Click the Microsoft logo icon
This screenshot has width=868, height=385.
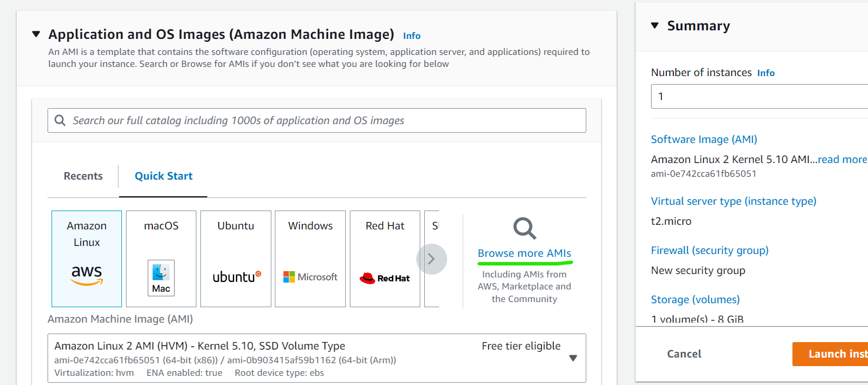[310, 277]
